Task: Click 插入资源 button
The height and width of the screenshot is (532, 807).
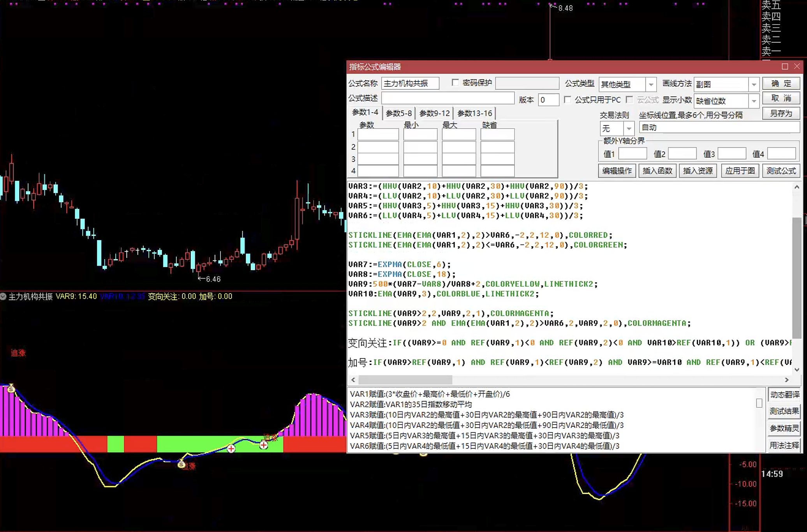Action: pos(698,171)
